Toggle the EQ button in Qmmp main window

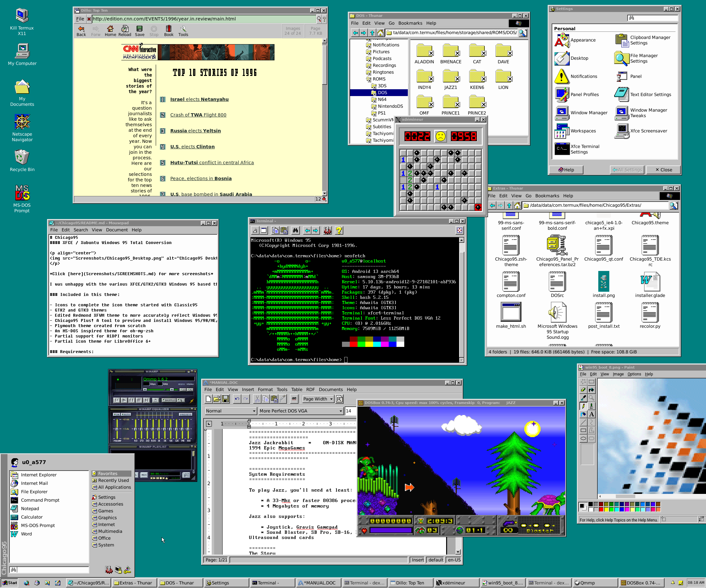click(x=183, y=390)
